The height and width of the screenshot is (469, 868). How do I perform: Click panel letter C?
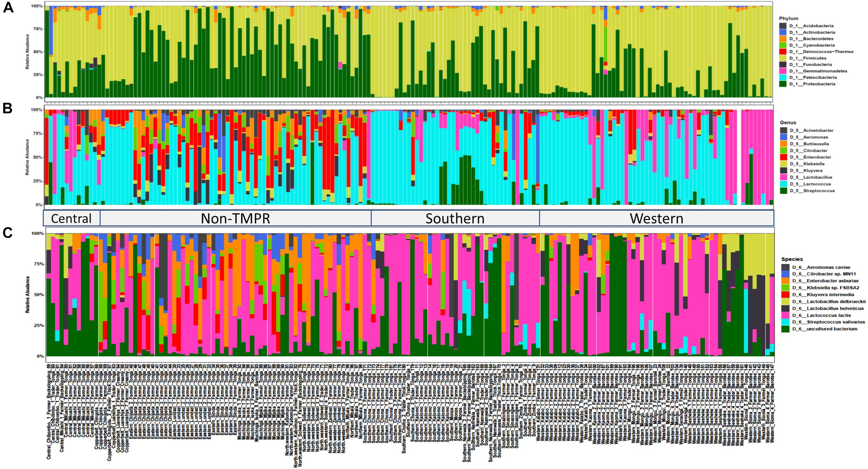tap(7, 233)
